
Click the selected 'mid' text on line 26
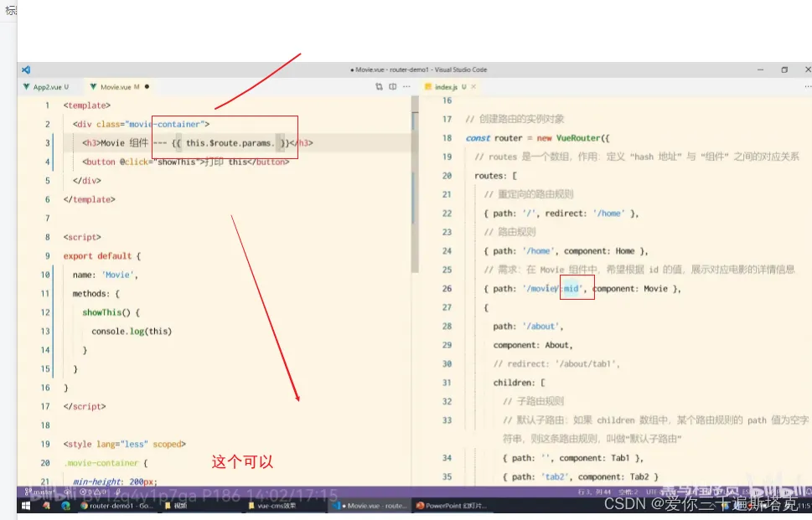[x=572, y=289]
